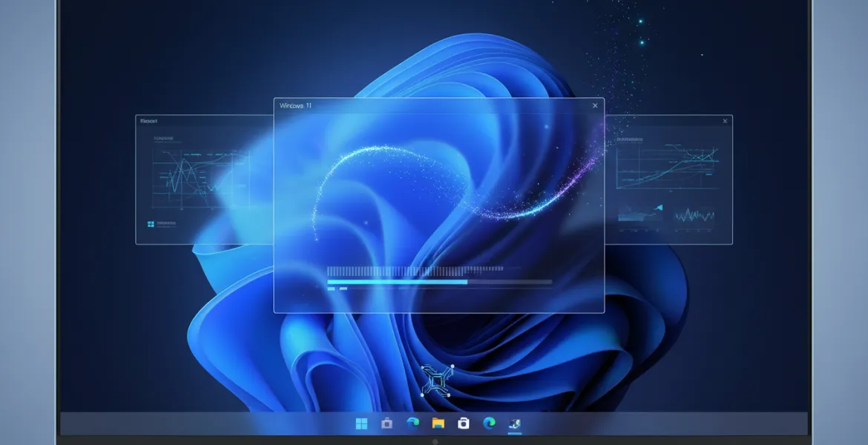Image resolution: width=868 pixels, height=445 pixels.
Task: Click the paper-plane icon on the right panel
Action: (x=659, y=208)
